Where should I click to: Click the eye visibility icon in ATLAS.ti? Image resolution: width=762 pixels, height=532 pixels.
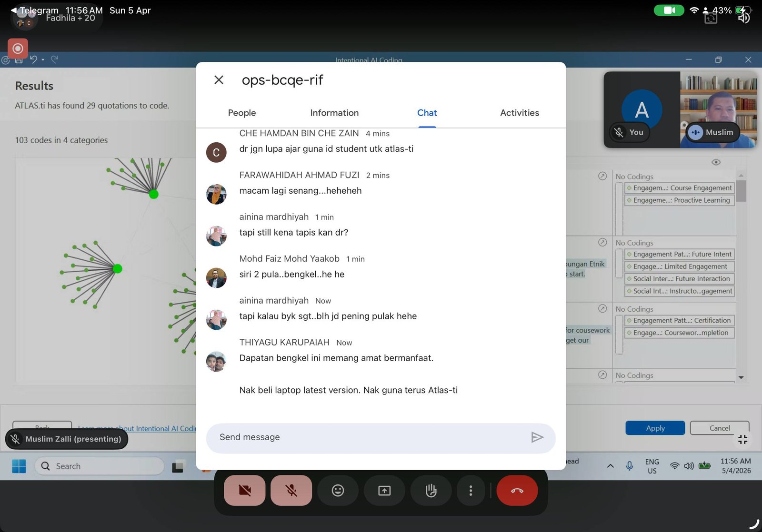tap(716, 162)
